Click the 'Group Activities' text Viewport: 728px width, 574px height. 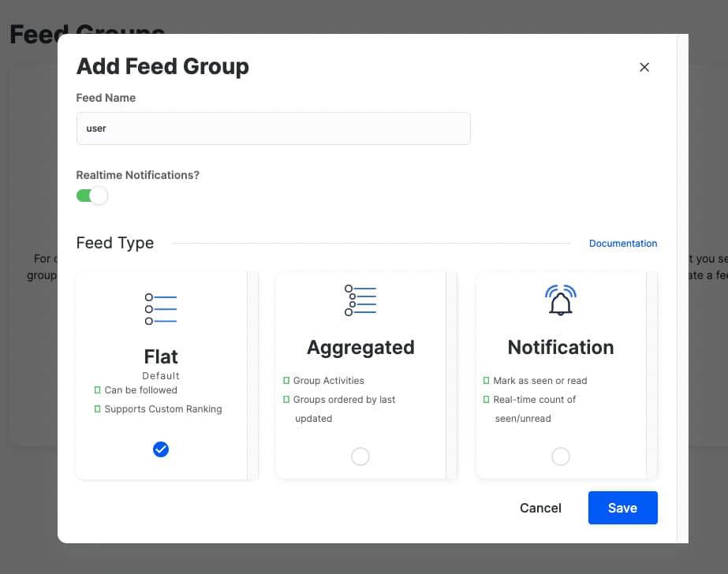(x=328, y=381)
